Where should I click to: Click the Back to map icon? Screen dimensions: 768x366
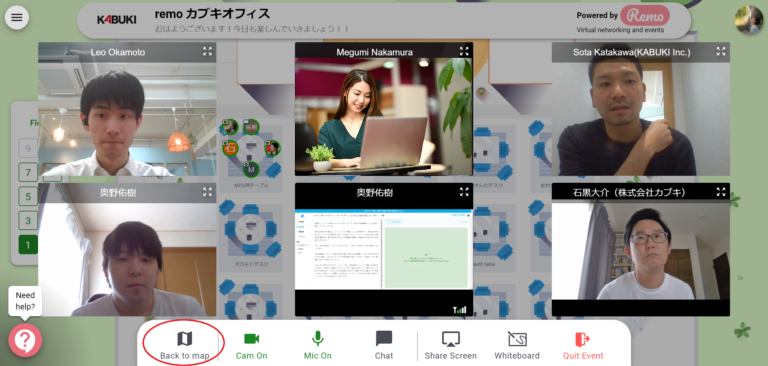pyautogui.click(x=185, y=339)
